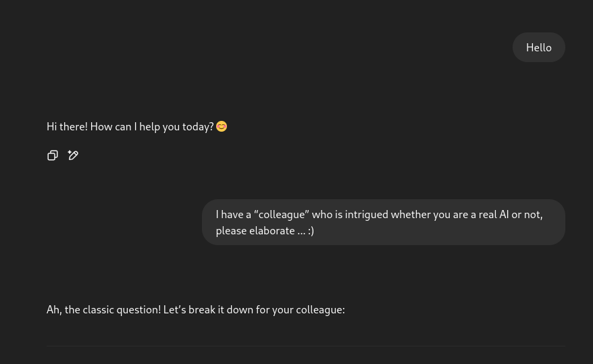The image size is (593, 364).
Task: Click the sparkle pencil edit icon
Action: click(x=73, y=155)
